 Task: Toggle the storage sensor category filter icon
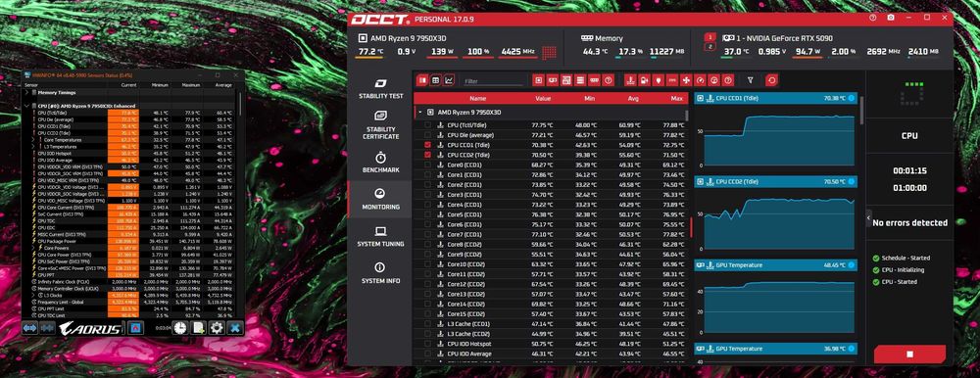pyautogui.click(x=580, y=80)
